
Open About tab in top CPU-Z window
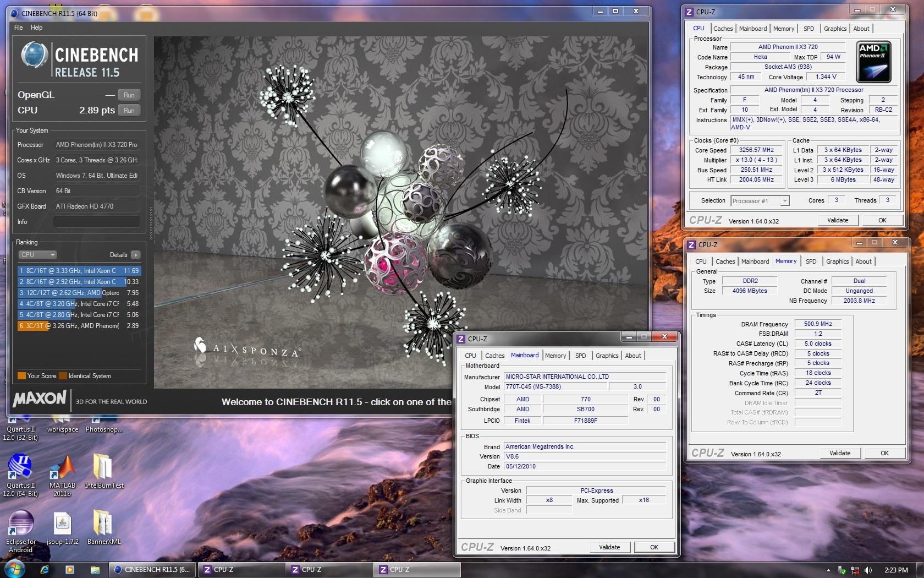tap(861, 29)
